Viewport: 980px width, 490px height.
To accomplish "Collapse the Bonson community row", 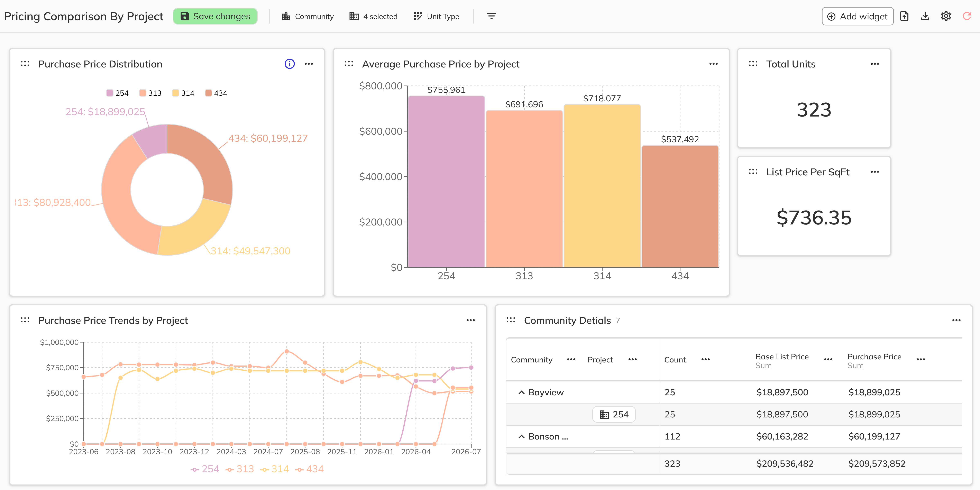I will 521,437.
